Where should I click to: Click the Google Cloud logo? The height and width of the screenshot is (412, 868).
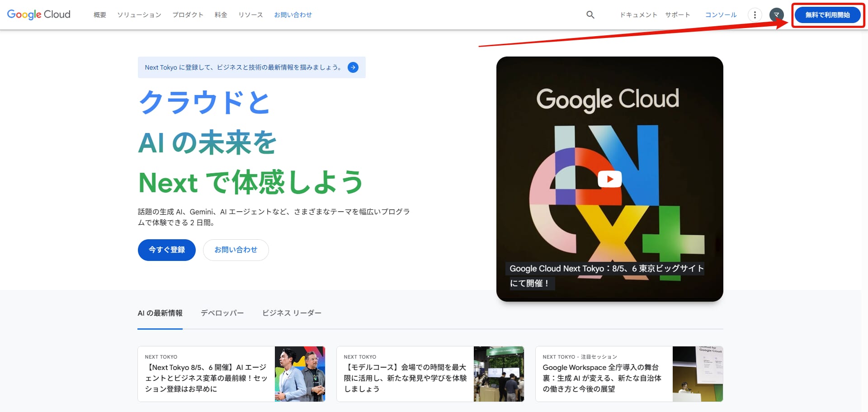(x=39, y=14)
